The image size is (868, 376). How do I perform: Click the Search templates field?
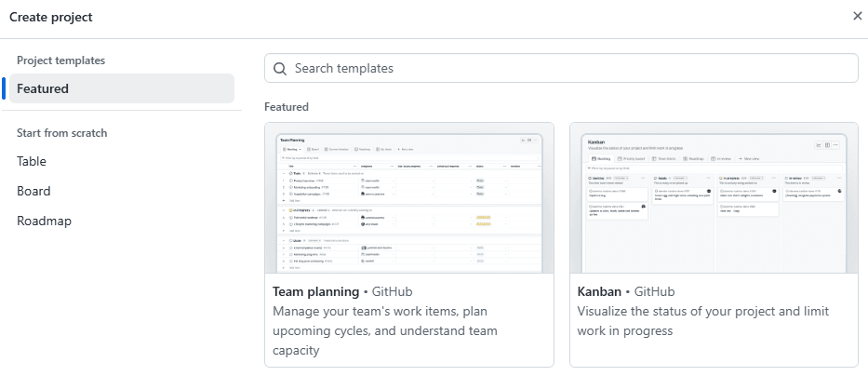pos(561,68)
